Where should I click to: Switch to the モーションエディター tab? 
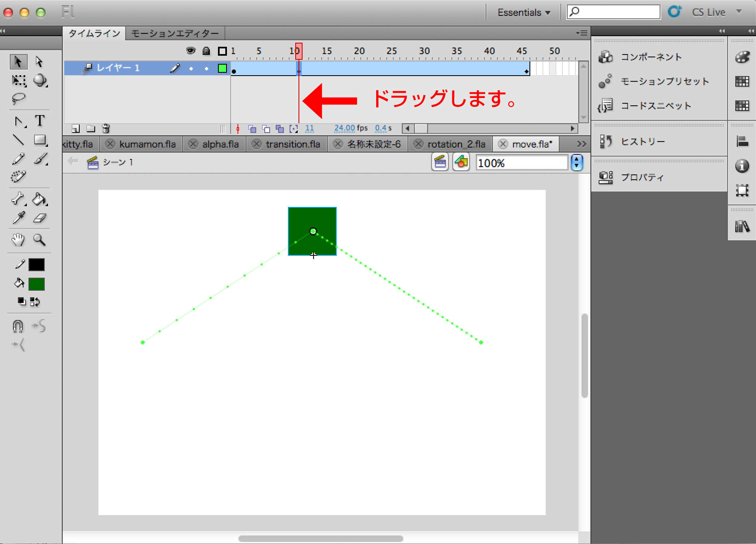(x=175, y=33)
